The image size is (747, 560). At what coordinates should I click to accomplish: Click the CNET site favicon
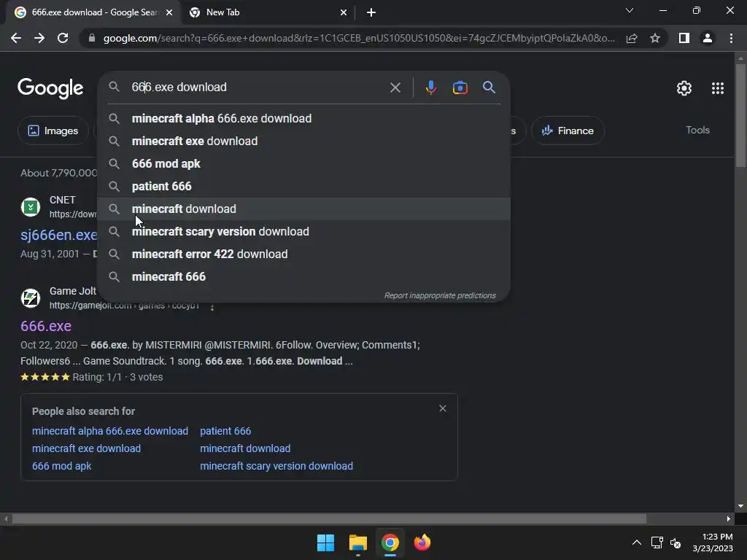coord(31,207)
